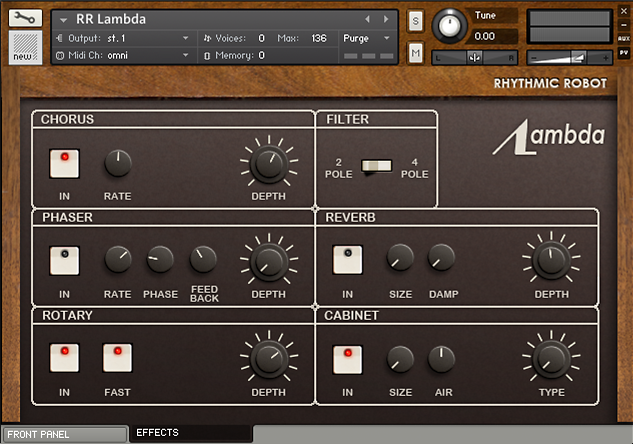Screen dimensions: 633x444
Task: Go to next instrument preset arrow
Action: (386, 19)
